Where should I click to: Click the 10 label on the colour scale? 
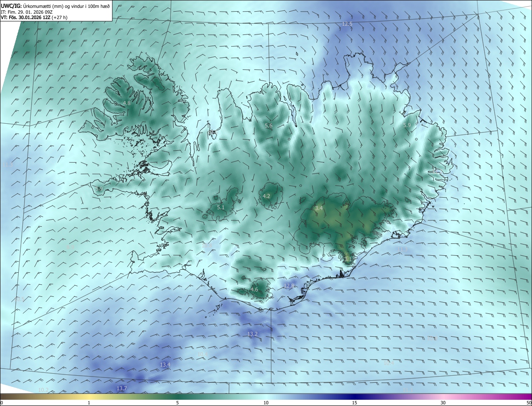click(x=266, y=403)
